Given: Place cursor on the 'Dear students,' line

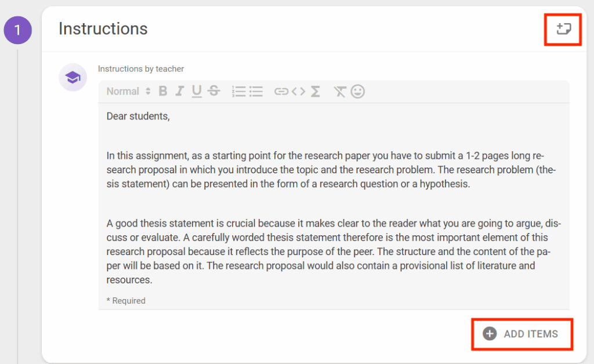Looking at the screenshot, I should click(x=138, y=117).
